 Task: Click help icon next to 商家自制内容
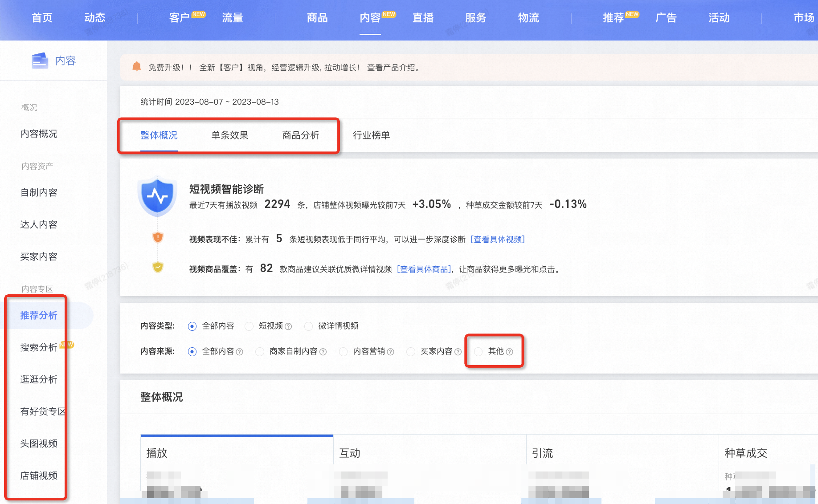tap(323, 352)
